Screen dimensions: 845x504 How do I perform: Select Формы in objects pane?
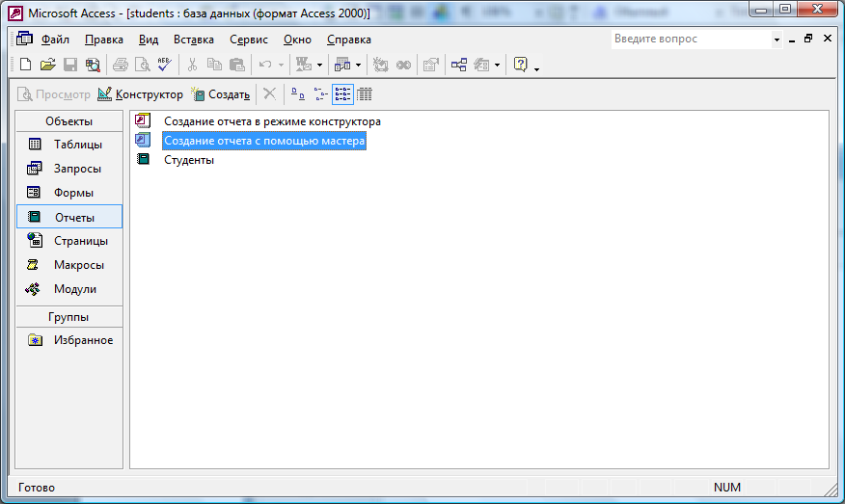(69, 193)
